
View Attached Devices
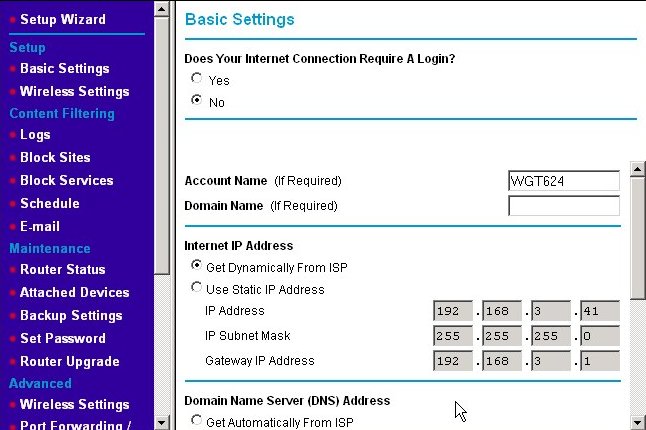[x=75, y=292]
